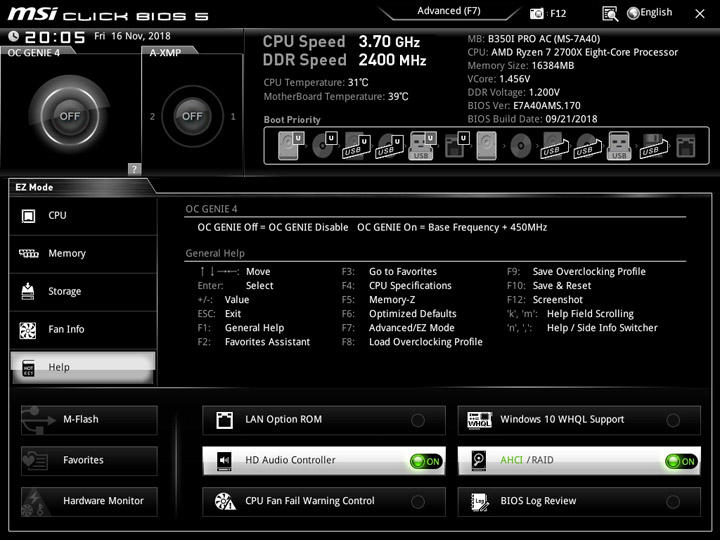Select the legacy USB hard disk boot icon
Viewport: 720px width, 540px height.
(x=554, y=146)
